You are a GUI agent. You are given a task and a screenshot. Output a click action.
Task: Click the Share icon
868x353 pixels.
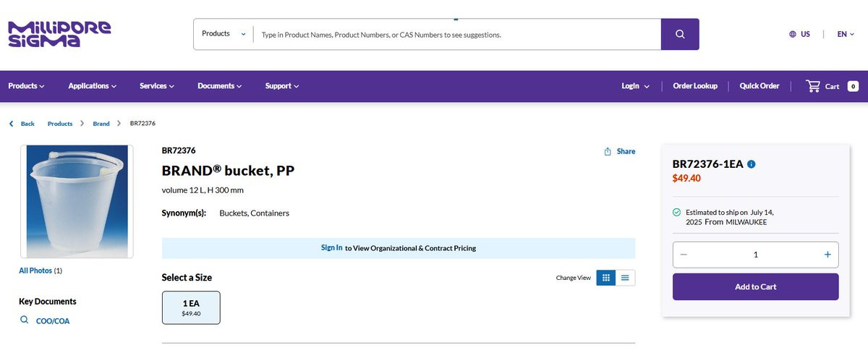(608, 151)
